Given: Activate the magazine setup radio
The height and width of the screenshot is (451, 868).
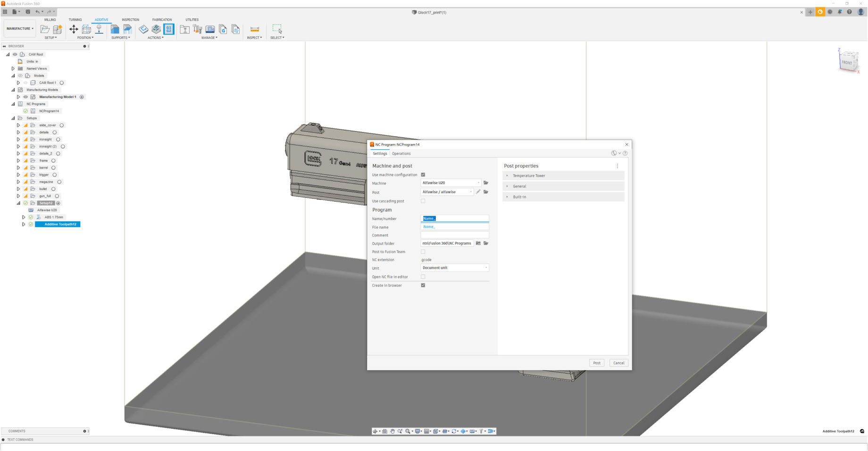Looking at the screenshot, I should tap(59, 182).
